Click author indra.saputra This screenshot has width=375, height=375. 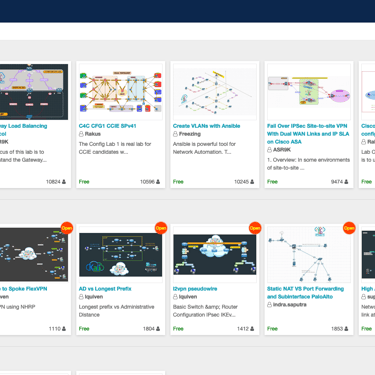coord(290,305)
